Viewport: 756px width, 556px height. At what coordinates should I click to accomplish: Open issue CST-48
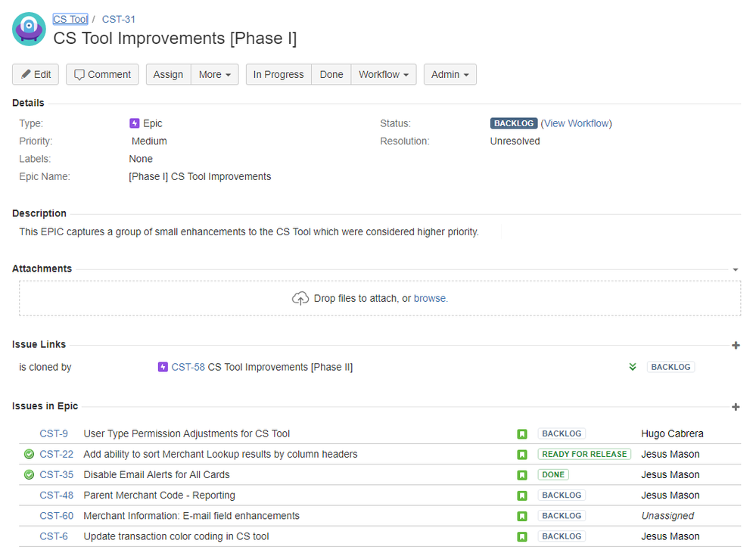(57, 495)
